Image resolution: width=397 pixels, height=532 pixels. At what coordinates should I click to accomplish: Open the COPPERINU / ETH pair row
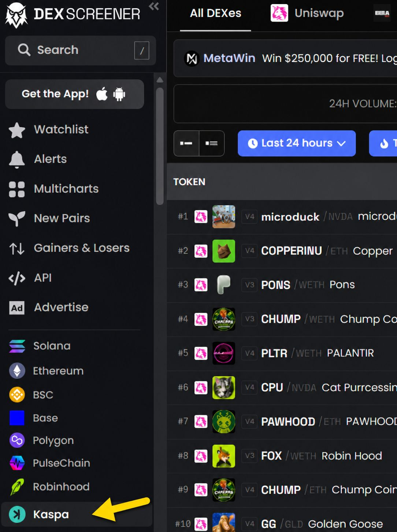(282, 251)
